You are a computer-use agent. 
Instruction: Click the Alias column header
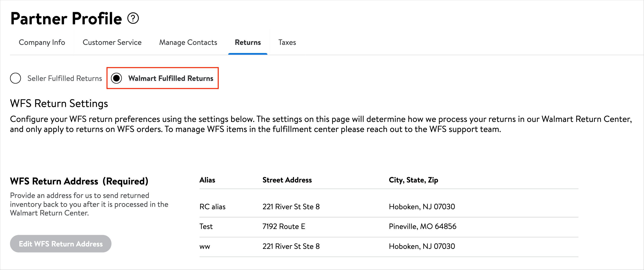click(207, 180)
